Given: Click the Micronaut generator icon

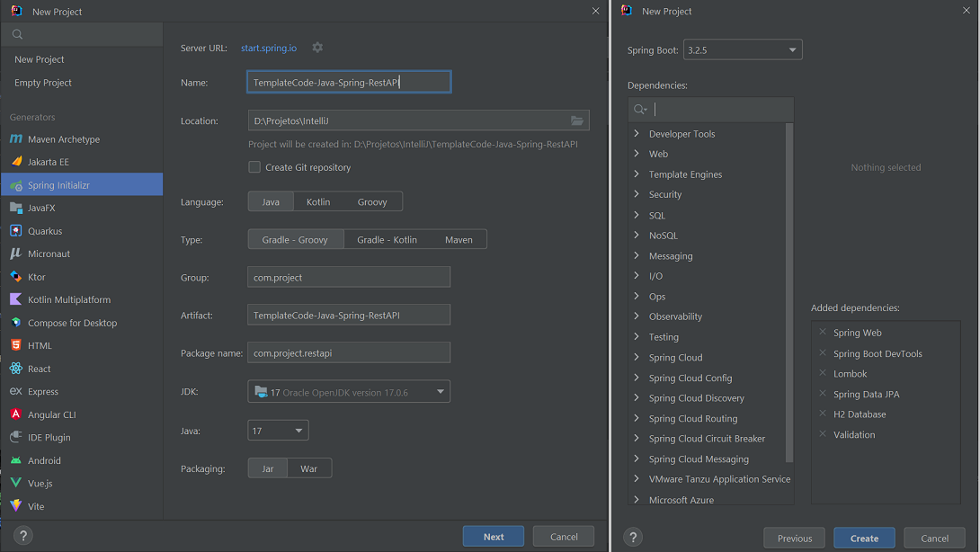Looking at the screenshot, I should (x=16, y=254).
